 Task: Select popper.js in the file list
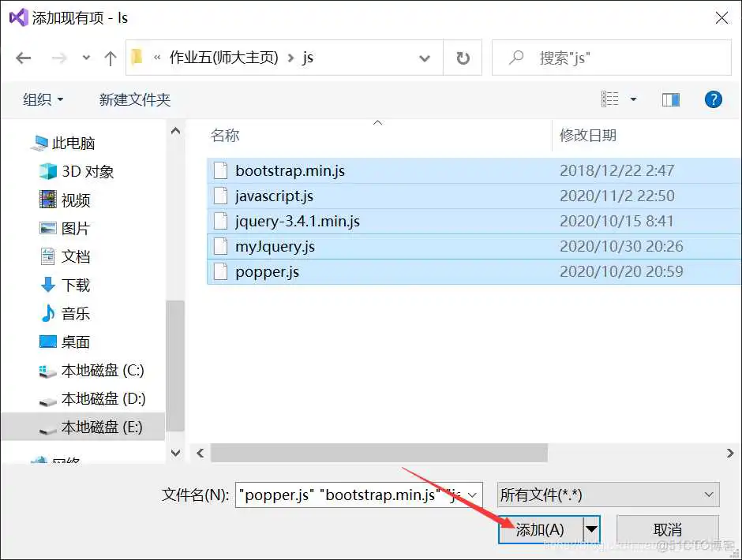click(x=268, y=271)
